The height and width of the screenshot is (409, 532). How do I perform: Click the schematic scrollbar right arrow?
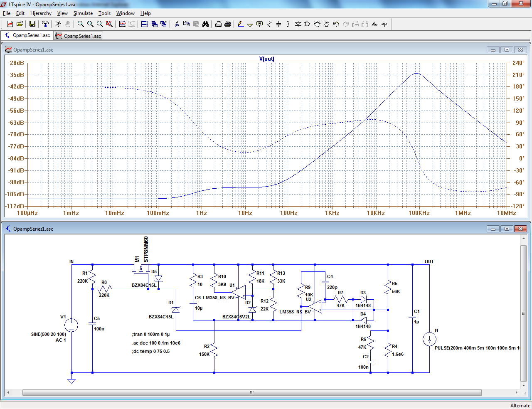(517, 392)
